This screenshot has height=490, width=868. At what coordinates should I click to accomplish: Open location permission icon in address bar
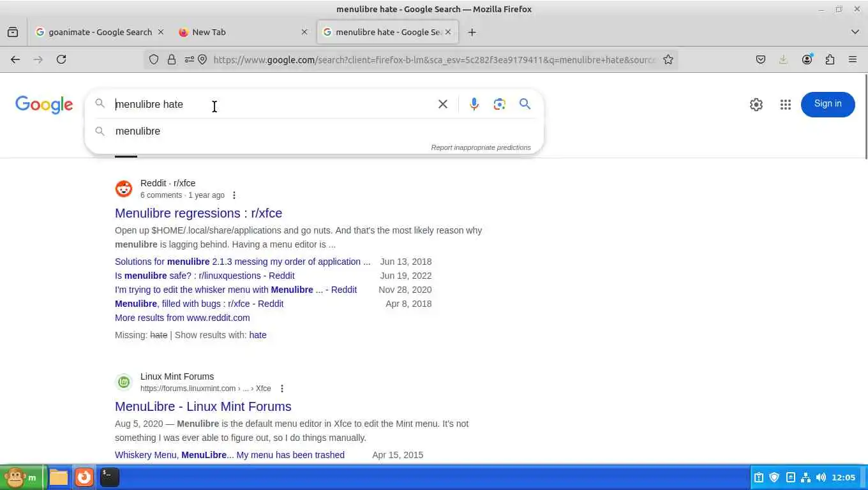[202, 59]
